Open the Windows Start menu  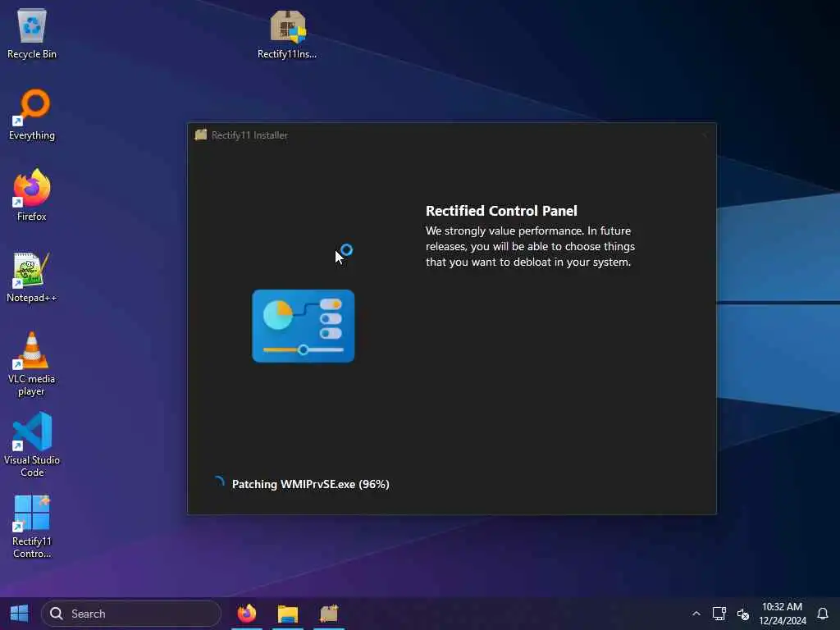[20, 614]
